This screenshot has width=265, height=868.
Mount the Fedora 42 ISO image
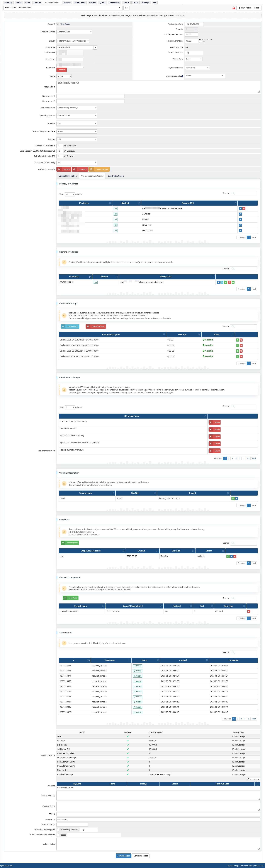pos(215,451)
